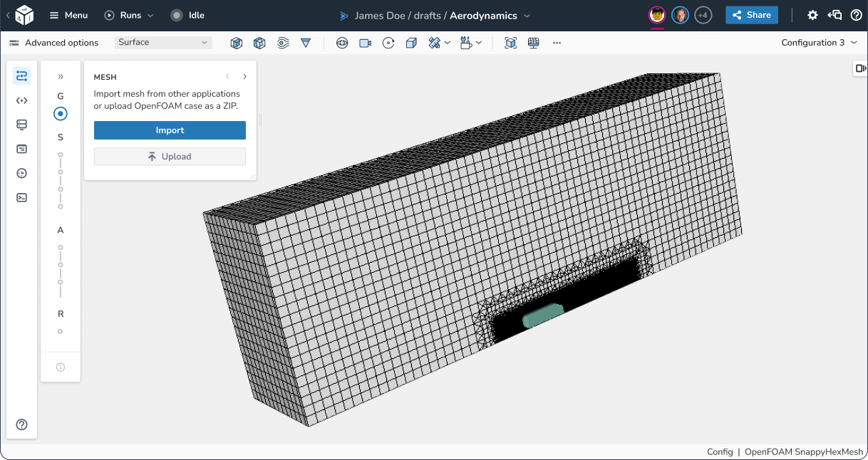The height and width of the screenshot is (460, 868).
Task: Expand the Aerodynamics breadcrumb dropdown
Action: pyautogui.click(x=526, y=15)
